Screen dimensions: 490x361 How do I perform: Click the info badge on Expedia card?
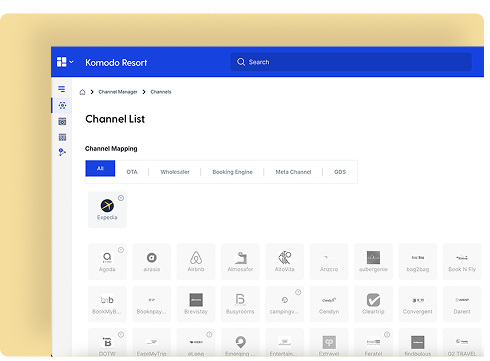pyautogui.click(x=121, y=198)
